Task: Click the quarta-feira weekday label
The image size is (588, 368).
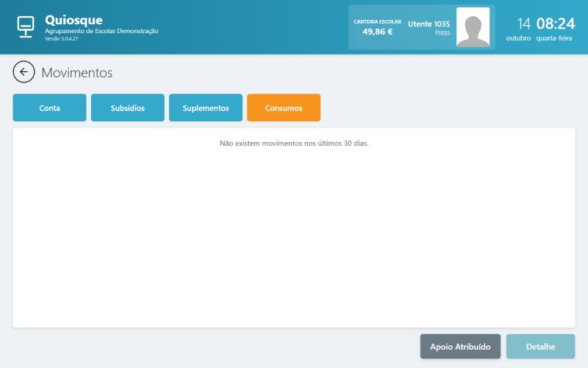Action: pos(554,38)
